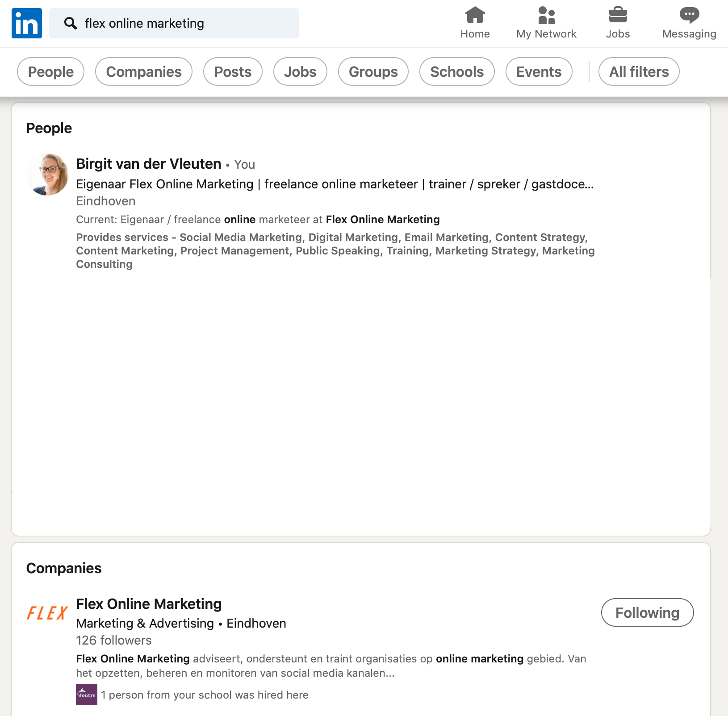
Task: Click the Fontys school logo
Action: point(87,695)
